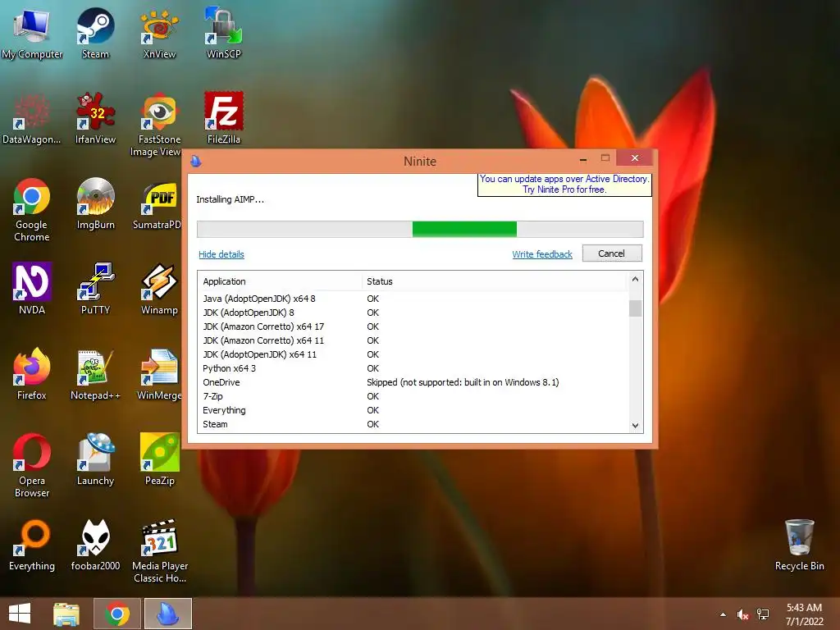Select the FastStone Image Viewer icon
This screenshot has height=630, width=840.
155,125
